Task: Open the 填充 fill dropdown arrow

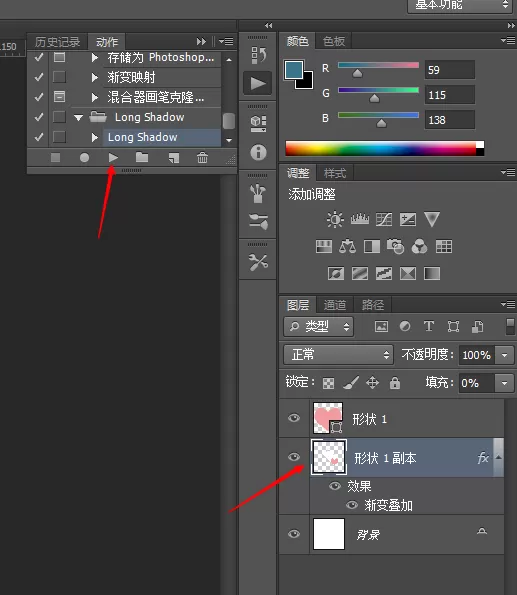Action: 504,383
